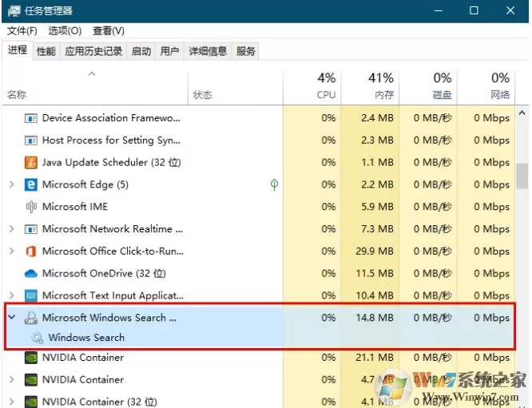Viewport: 532px width, 408px height.
Task: Click the Microsoft Network Realtime icon
Action: click(x=31, y=229)
